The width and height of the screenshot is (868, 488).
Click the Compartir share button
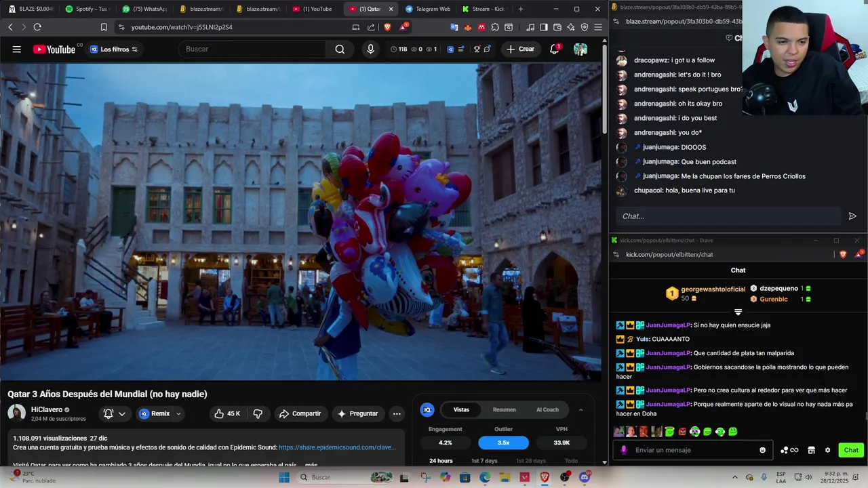click(300, 413)
